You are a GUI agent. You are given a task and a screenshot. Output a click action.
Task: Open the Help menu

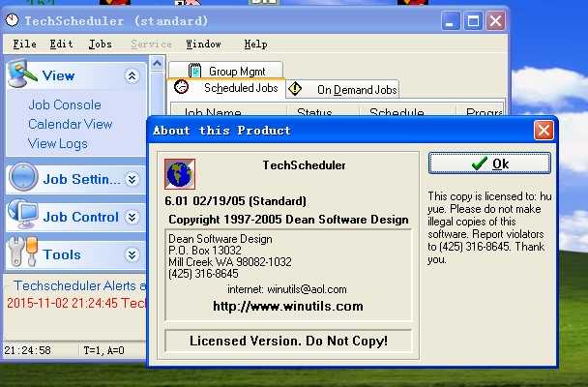pos(255,45)
